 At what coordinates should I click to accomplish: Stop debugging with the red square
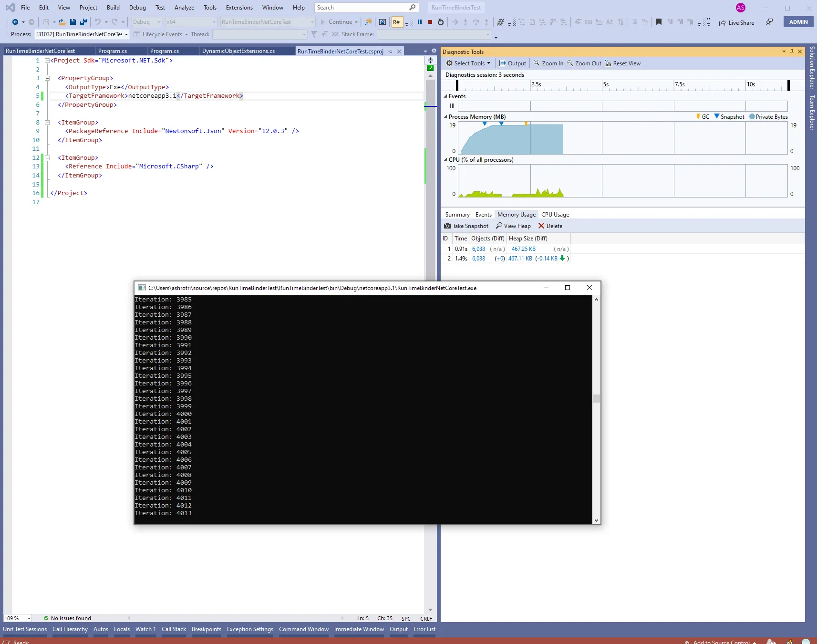point(430,22)
